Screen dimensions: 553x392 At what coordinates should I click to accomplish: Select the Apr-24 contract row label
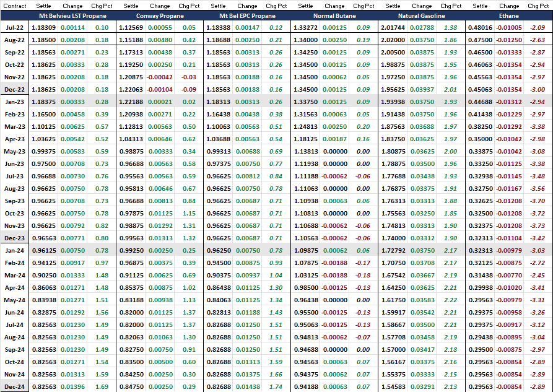(x=15, y=287)
